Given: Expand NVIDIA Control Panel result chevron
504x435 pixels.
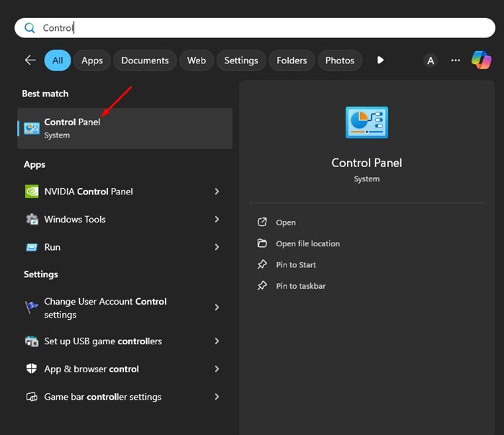Looking at the screenshot, I should point(217,192).
